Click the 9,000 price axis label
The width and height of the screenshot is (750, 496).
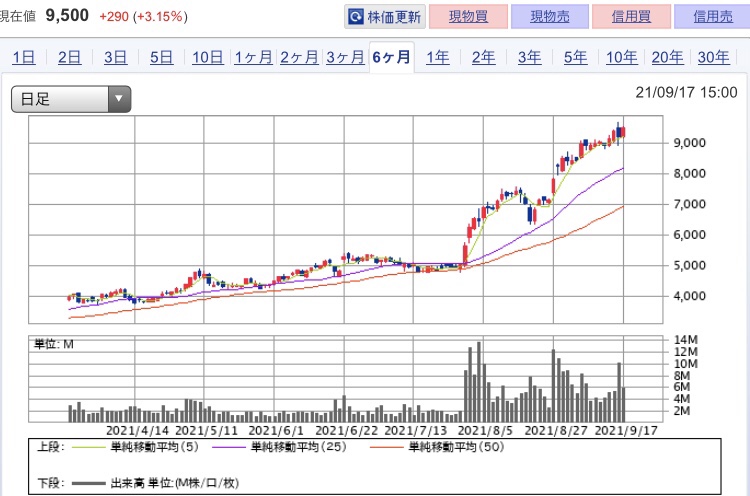click(689, 143)
